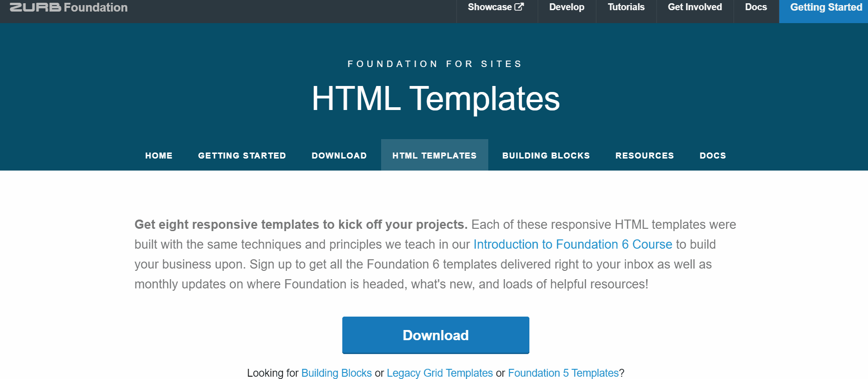The height and width of the screenshot is (379, 868).
Task: Select the RESOURCES sub-navigation tab
Action: tap(644, 155)
